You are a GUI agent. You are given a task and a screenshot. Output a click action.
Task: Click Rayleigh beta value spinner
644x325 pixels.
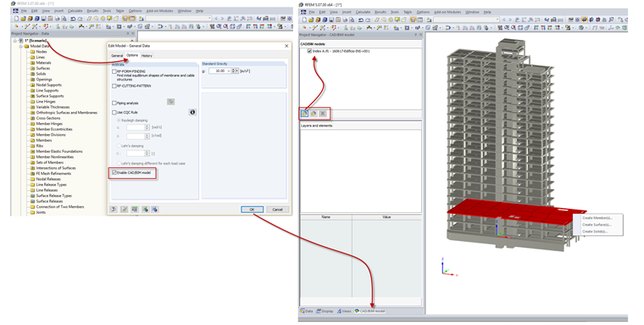point(147,136)
